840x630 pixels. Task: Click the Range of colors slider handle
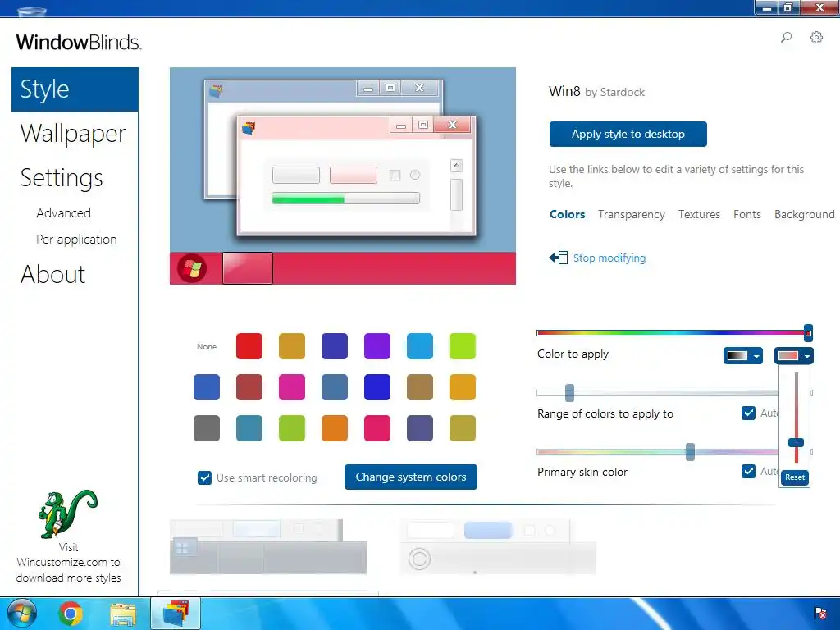tap(570, 393)
